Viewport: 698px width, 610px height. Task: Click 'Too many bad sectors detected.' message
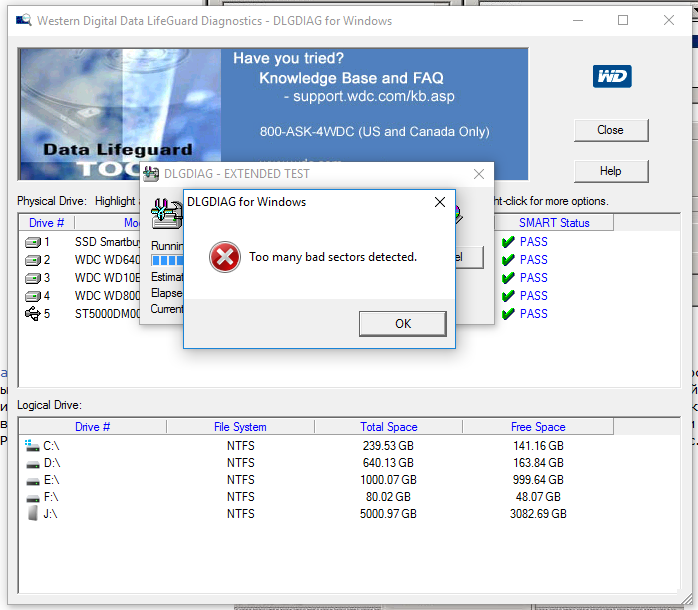click(333, 257)
